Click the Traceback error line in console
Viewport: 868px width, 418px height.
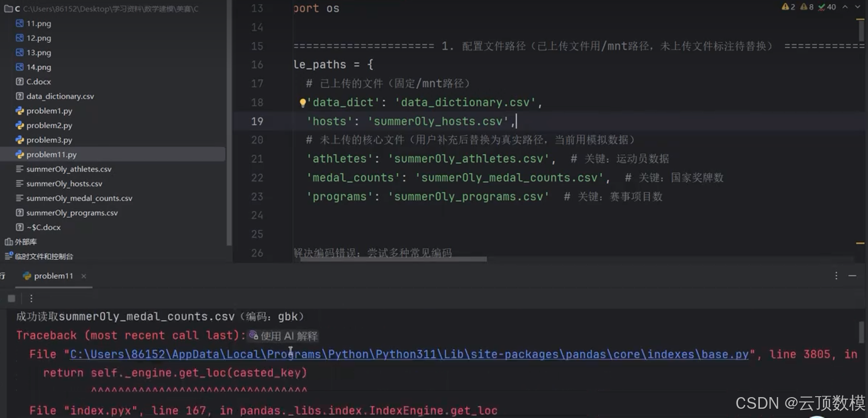coord(131,335)
